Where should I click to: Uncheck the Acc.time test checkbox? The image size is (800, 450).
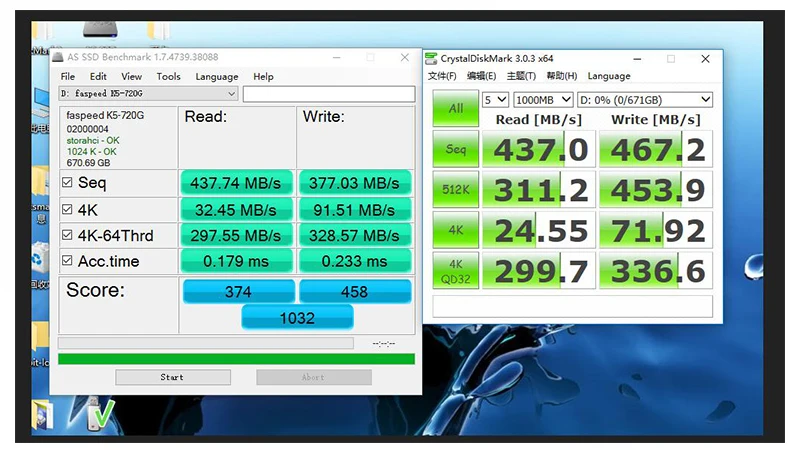[67, 260]
